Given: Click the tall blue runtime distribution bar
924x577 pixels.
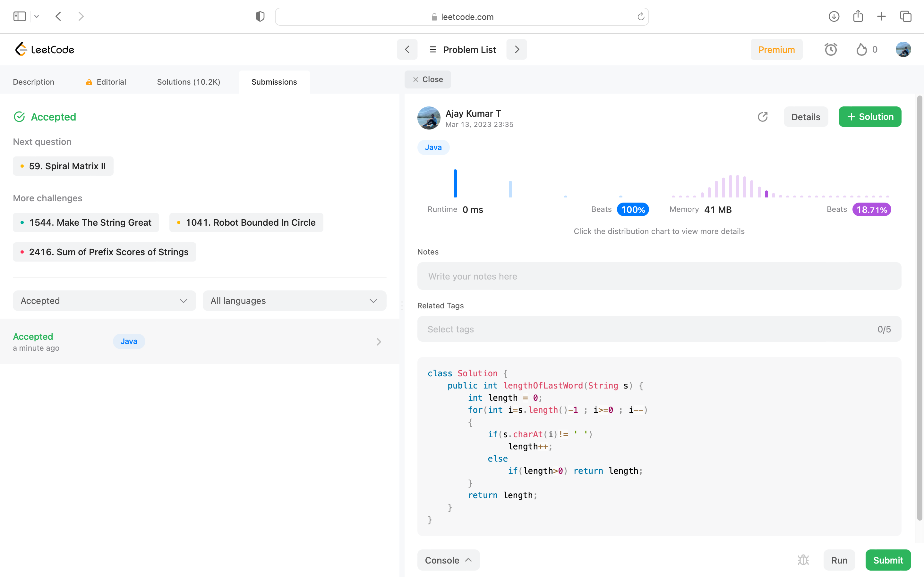Looking at the screenshot, I should (455, 184).
